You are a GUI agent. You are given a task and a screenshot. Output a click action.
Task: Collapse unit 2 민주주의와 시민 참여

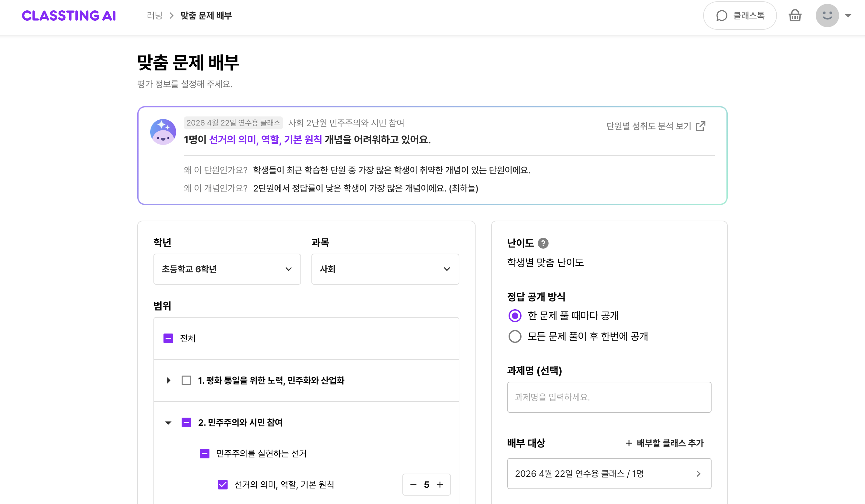(x=168, y=423)
